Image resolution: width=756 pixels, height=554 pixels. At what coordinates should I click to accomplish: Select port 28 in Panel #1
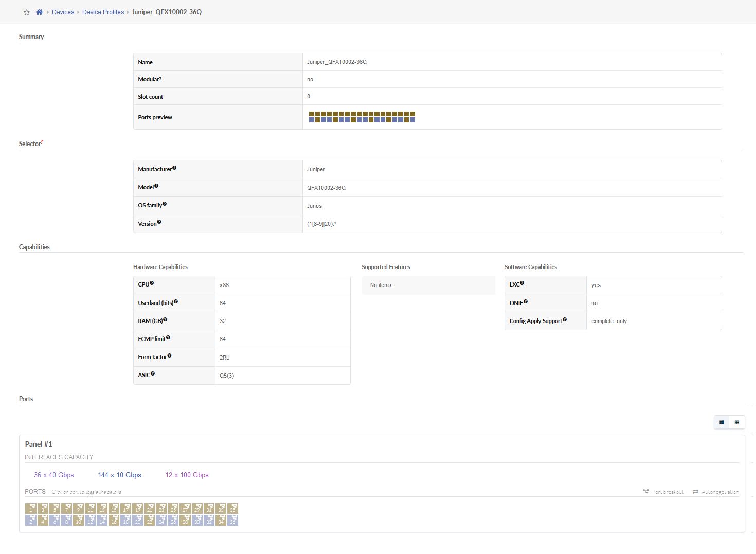point(185,520)
